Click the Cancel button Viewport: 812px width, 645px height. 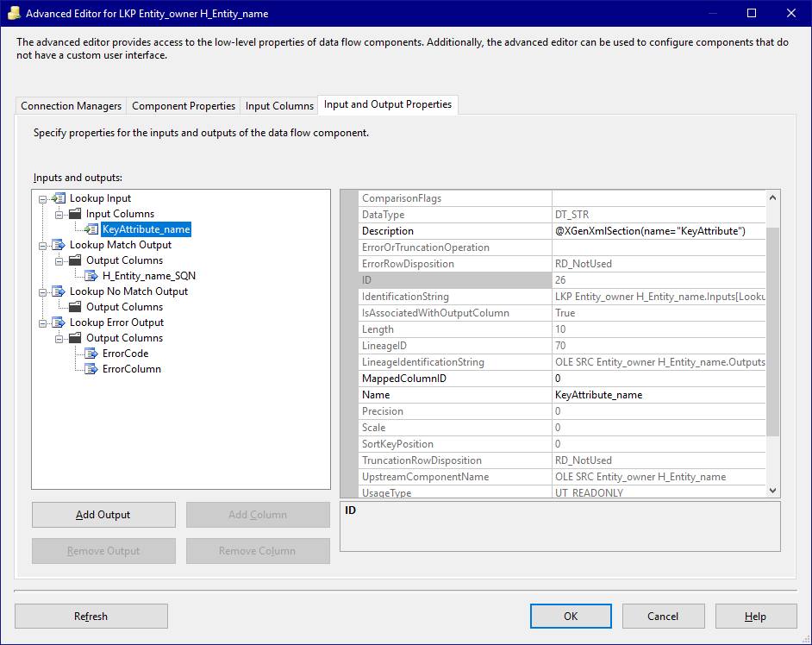663,616
